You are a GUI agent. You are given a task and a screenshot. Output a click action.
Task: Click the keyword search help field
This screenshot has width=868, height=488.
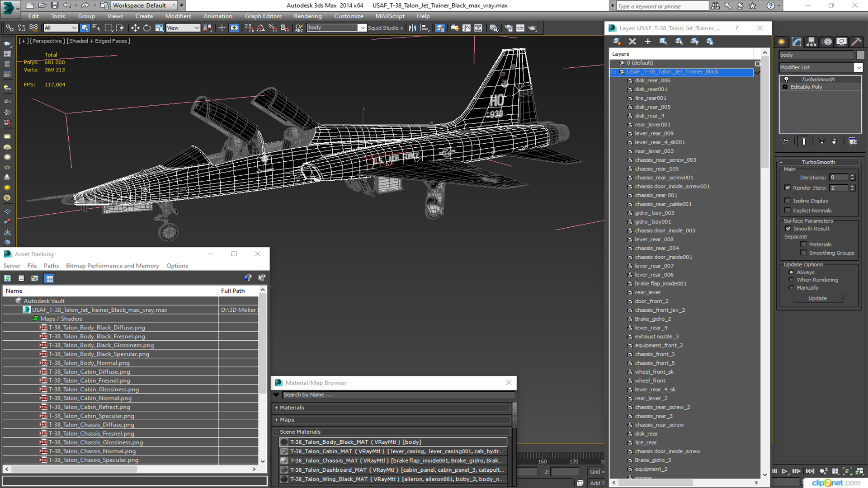click(x=662, y=6)
